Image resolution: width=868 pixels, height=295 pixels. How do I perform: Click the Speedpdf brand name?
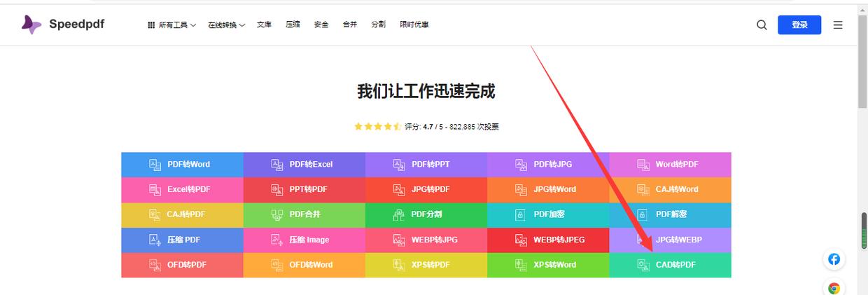[x=76, y=25]
